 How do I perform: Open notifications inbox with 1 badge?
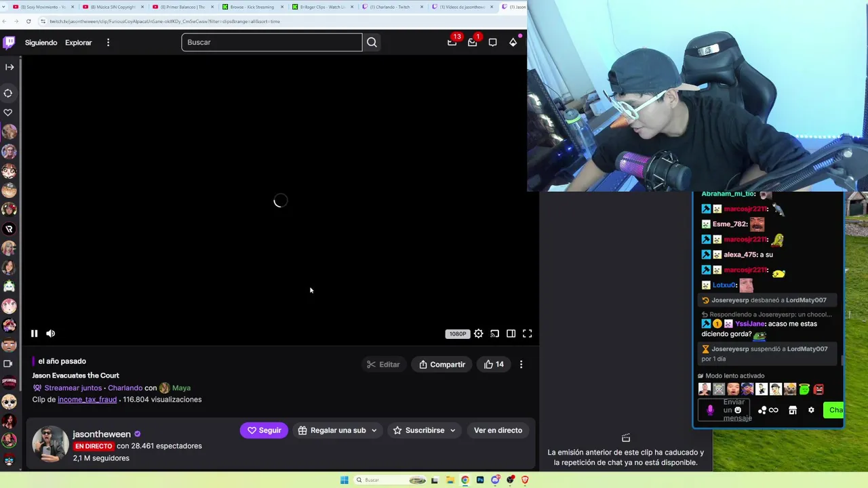point(472,42)
